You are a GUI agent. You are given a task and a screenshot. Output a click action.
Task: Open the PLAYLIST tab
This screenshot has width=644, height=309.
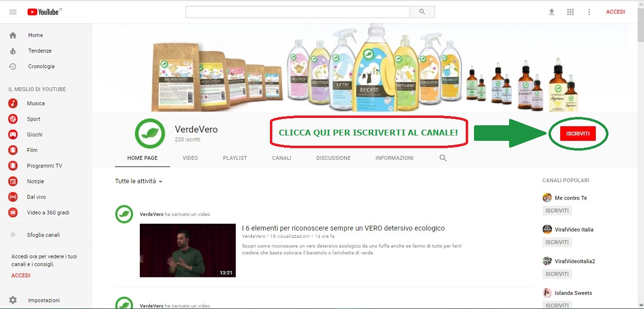point(235,158)
